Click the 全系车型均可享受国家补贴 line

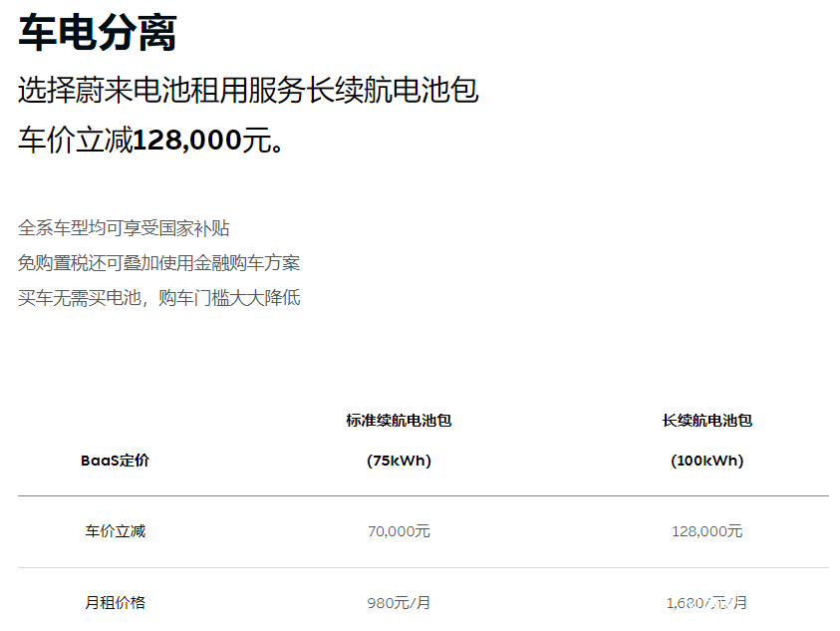pyautogui.click(x=124, y=228)
